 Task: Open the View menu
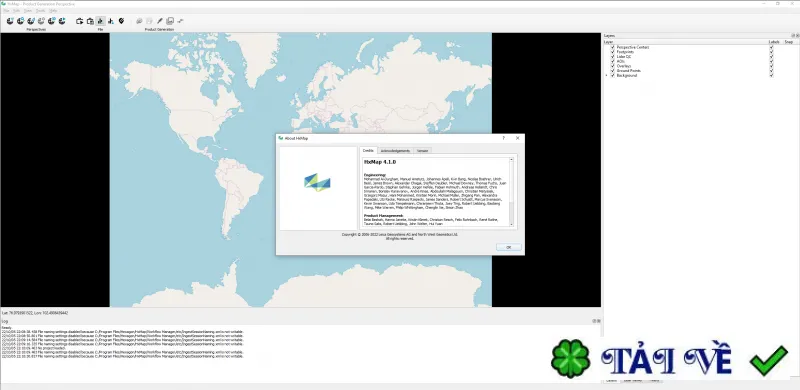28,10
